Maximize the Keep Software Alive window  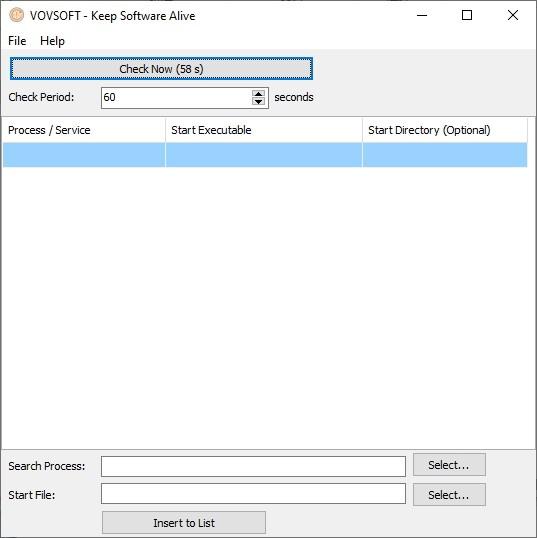[467, 15]
